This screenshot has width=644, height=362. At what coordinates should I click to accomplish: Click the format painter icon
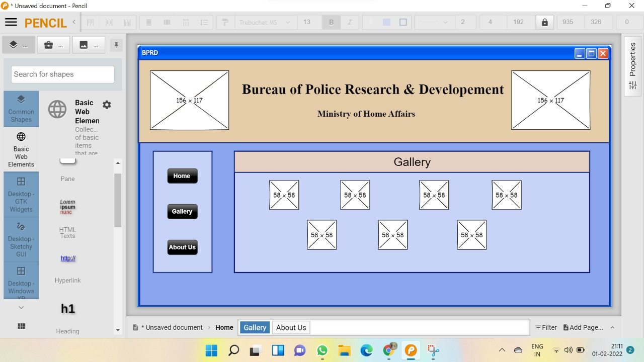[225, 22]
